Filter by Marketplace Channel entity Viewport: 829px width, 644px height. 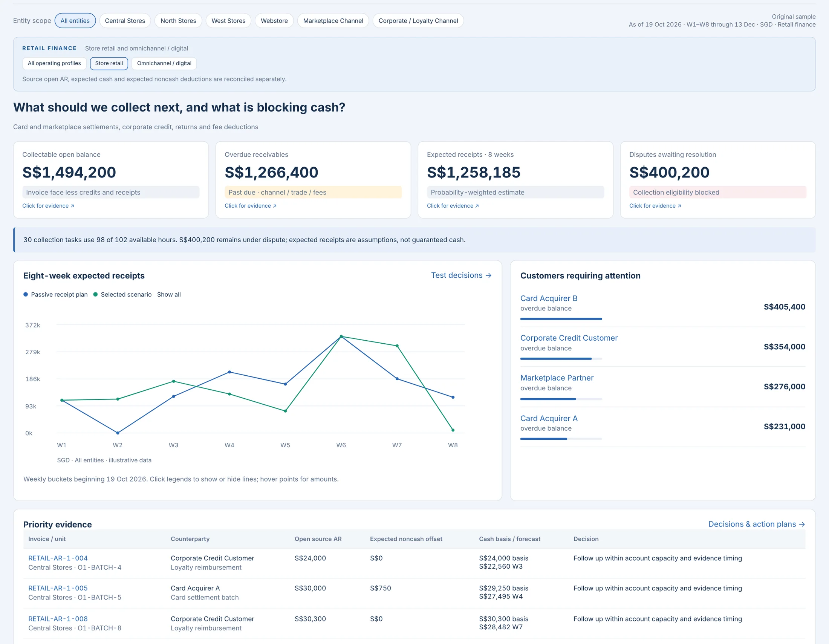coord(333,20)
